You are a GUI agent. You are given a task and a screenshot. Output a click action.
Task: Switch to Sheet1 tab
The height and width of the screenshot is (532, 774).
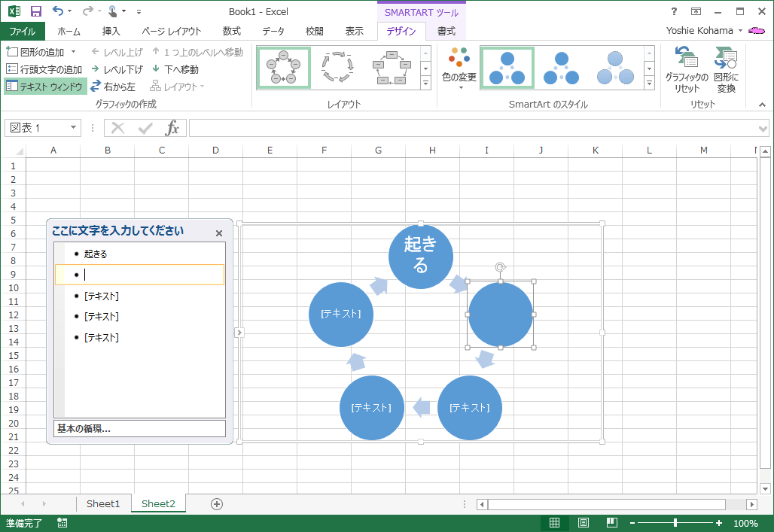(103, 503)
